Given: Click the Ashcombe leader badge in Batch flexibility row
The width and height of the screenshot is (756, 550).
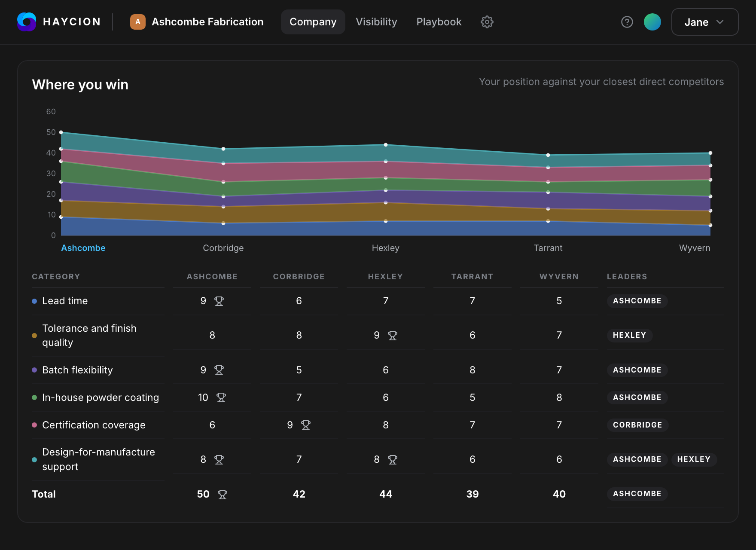Looking at the screenshot, I should 637,370.
